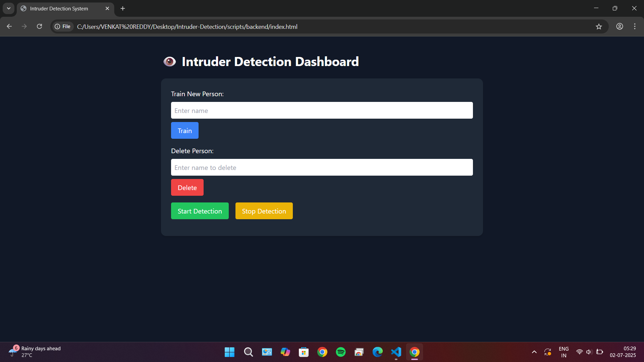Screen dimensions: 644x362
Task: Click the Enter name input field
Action: click(x=322, y=110)
